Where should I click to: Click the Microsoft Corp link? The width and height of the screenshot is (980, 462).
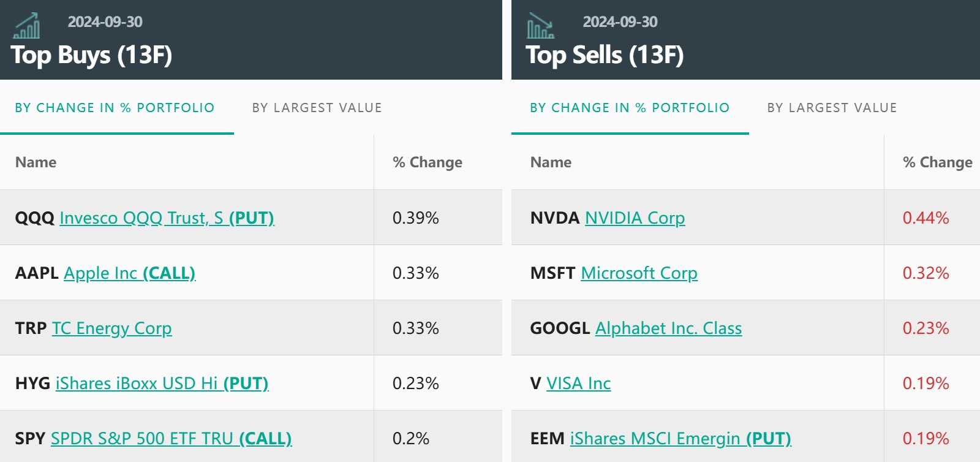pos(639,273)
